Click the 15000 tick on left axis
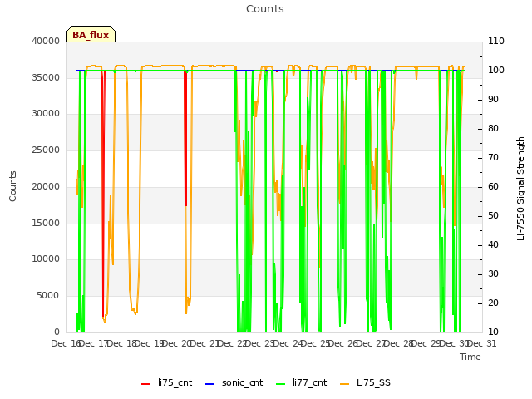The width and height of the screenshot is (532, 399). [x=46, y=224]
